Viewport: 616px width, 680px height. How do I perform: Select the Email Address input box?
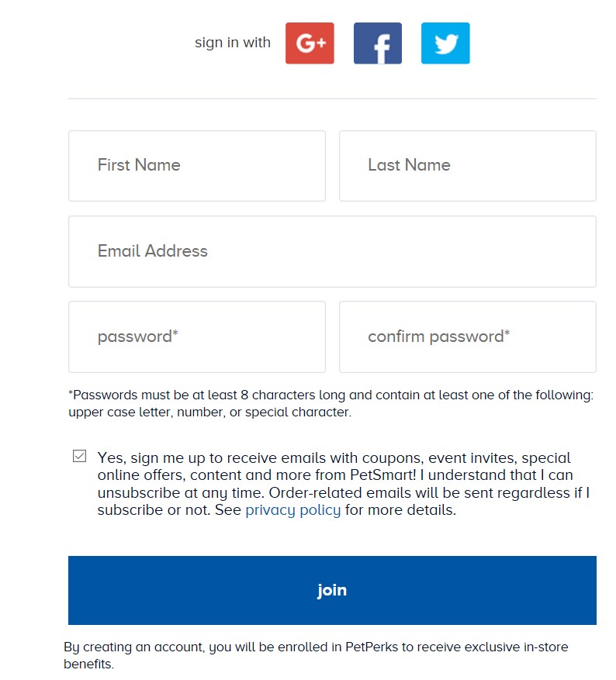[x=332, y=251]
